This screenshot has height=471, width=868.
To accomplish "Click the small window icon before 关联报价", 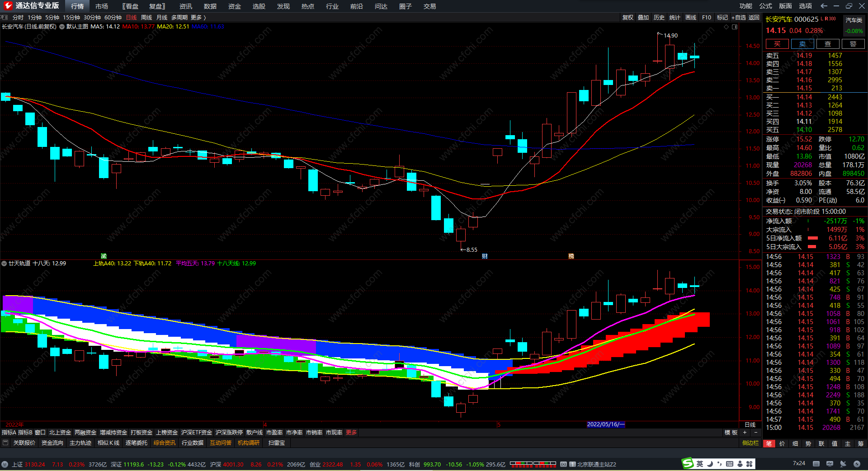I will (x=5, y=443).
